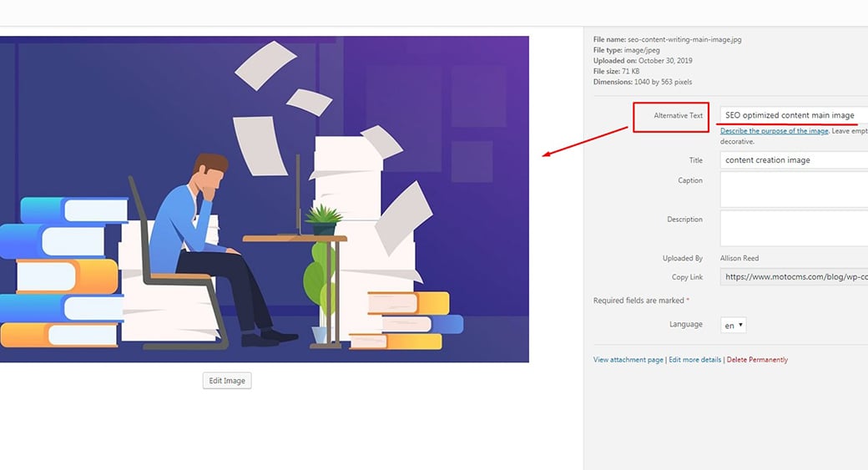Screen dimensions: 868x470
Task: Click the attachment preview image
Action: point(264,199)
